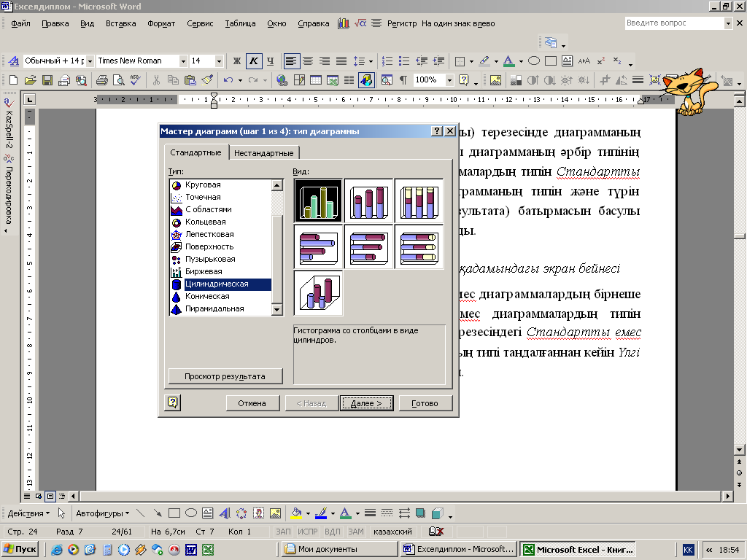Expand the Автофигуры menu
This screenshot has height=560, width=747.
(x=102, y=513)
